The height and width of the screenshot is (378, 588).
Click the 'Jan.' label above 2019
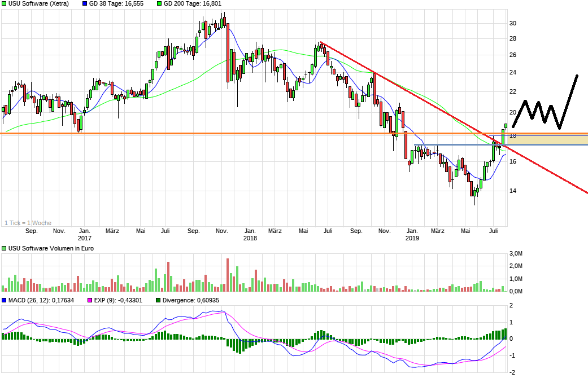pos(412,231)
